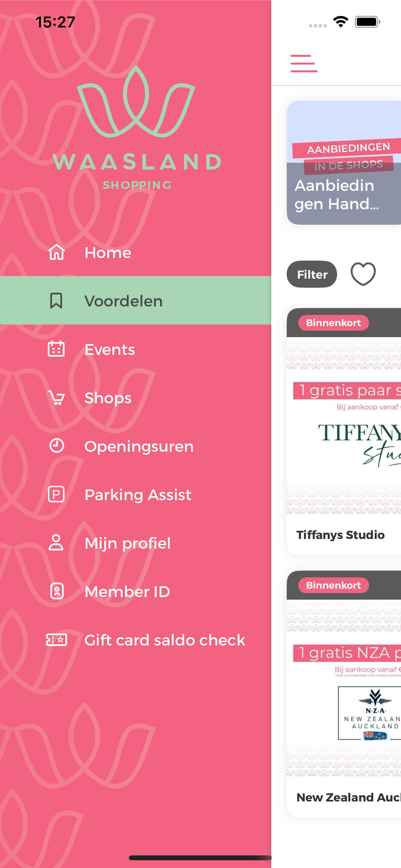Screen dimensions: 401x868
Task: Toggle the favorites heart filter
Action: pos(363,274)
